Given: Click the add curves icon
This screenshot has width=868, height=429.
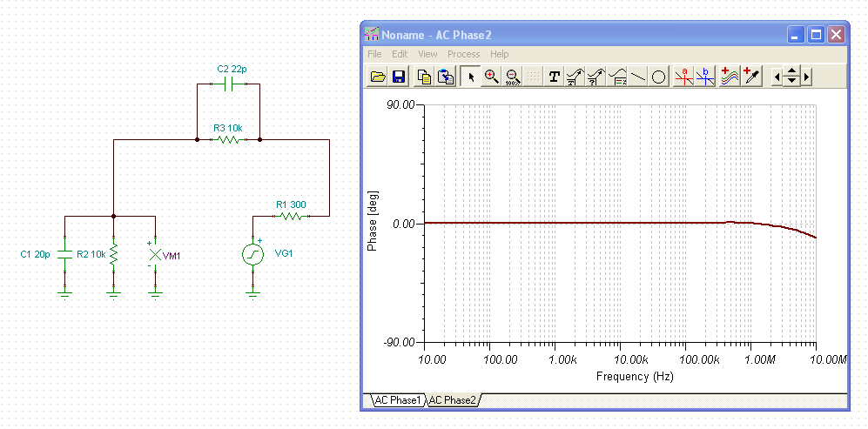Looking at the screenshot, I should pos(730,77).
